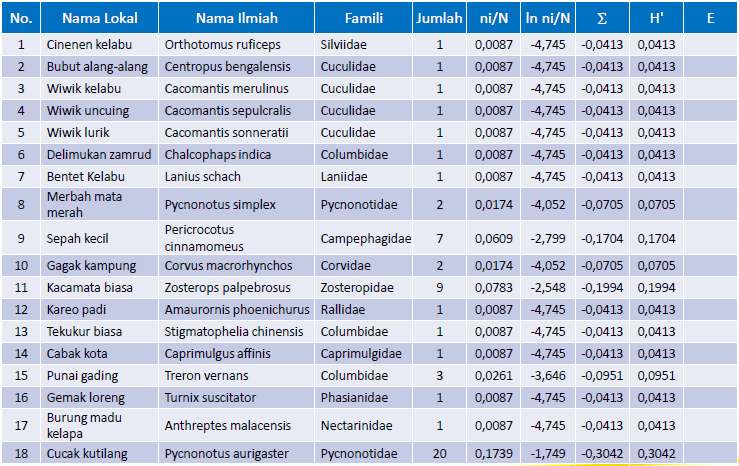Select the H' column header

coord(654,19)
